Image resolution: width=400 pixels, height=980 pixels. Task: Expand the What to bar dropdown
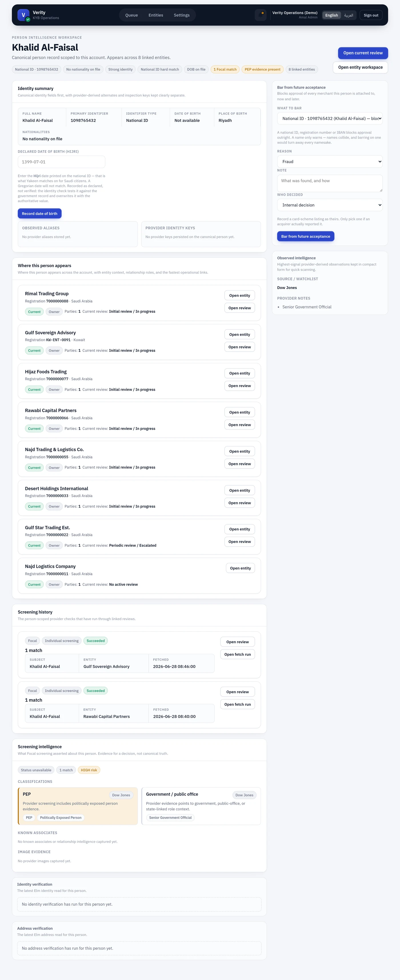pos(330,119)
